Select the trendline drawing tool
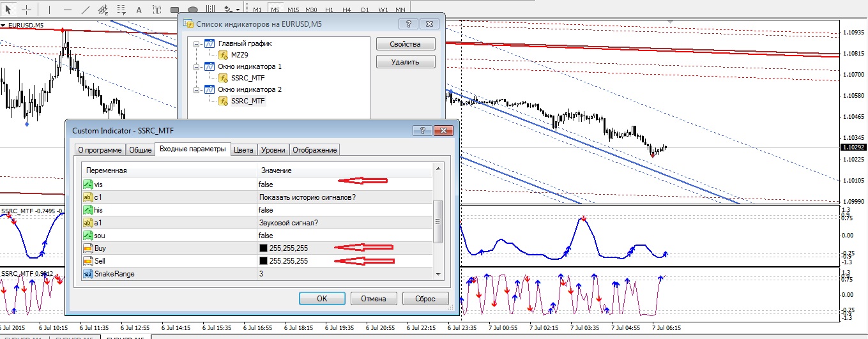868x339 pixels. (86, 10)
